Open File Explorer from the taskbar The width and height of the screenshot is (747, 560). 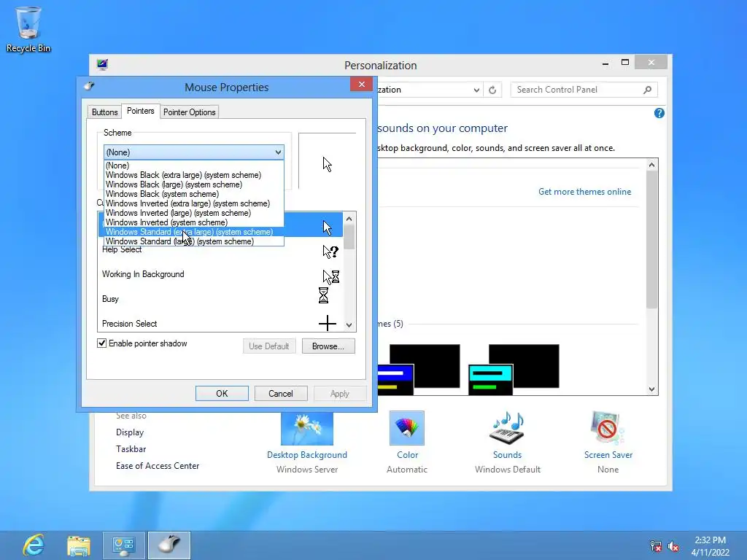(x=79, y=545)
